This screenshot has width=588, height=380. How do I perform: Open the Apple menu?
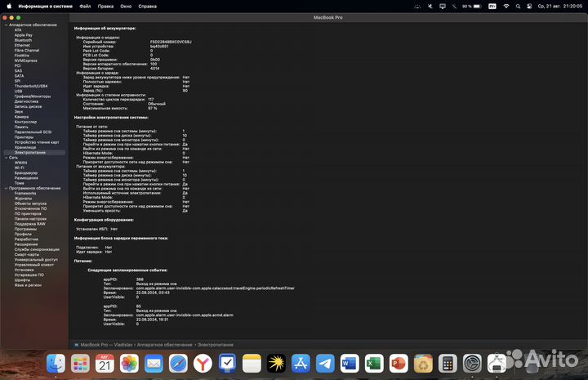click(x=9, y=6)
